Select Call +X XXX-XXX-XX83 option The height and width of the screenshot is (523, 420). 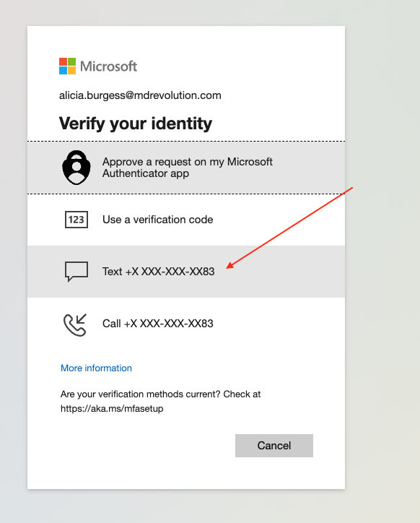pyautogui.click(x=186, y=324)
